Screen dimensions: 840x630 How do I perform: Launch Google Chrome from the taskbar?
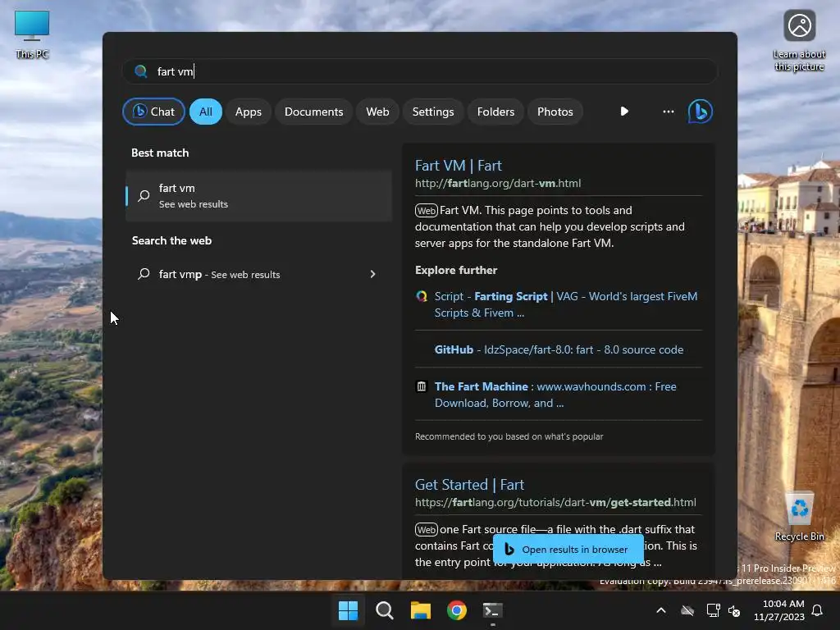[x=457, y=610]
